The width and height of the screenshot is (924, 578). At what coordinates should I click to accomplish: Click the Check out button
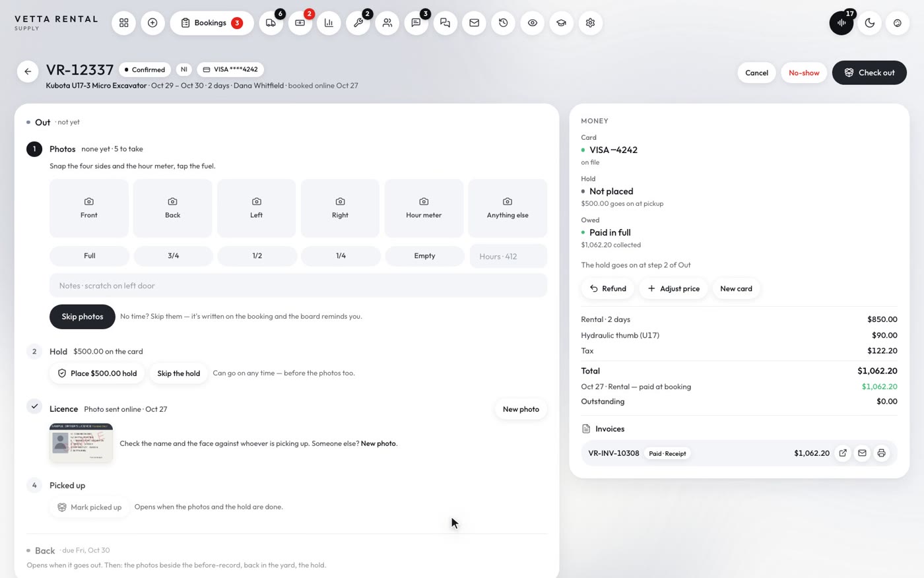pyautogui.click(x=869, y=73)
